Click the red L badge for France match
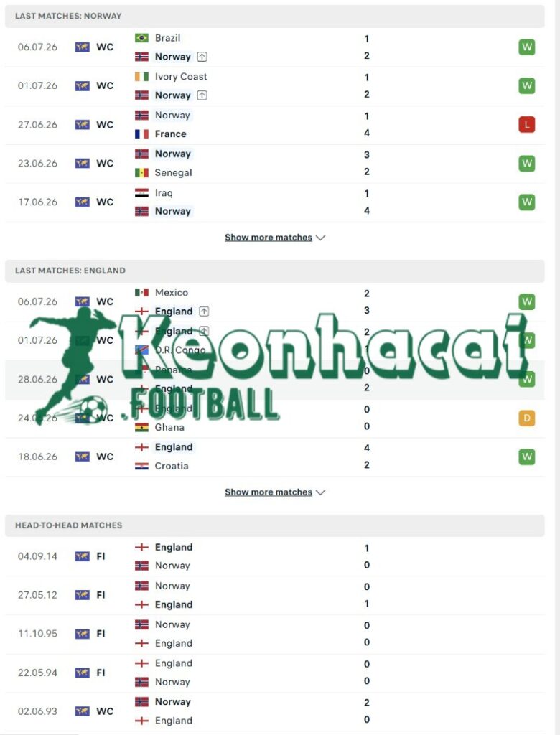This screenshot has width=560, height=735. click(527, 125)
